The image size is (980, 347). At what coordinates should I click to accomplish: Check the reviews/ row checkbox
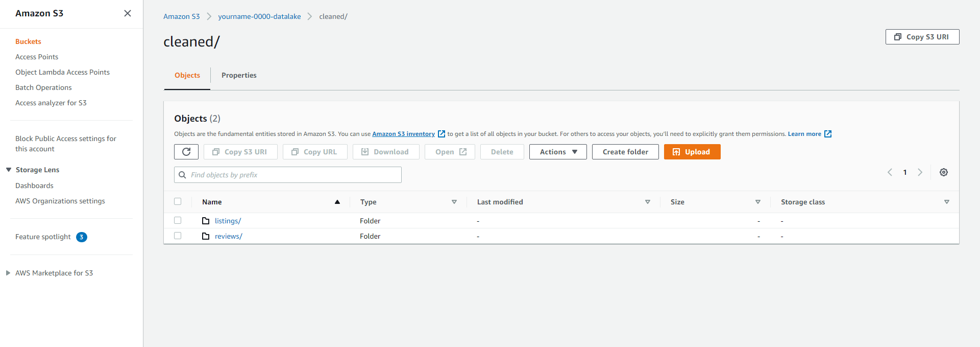(178, 236)
